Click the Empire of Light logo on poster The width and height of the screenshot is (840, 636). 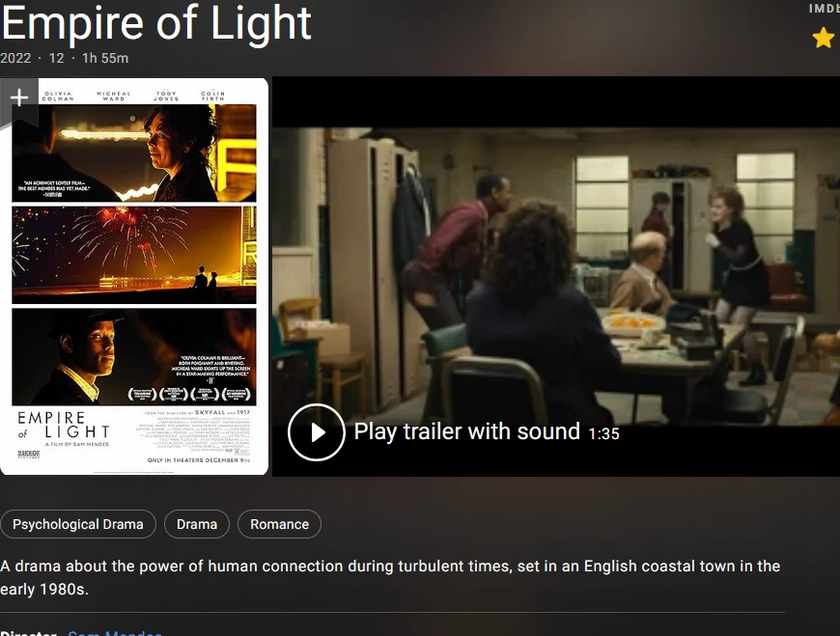click(x=63, y=428)
